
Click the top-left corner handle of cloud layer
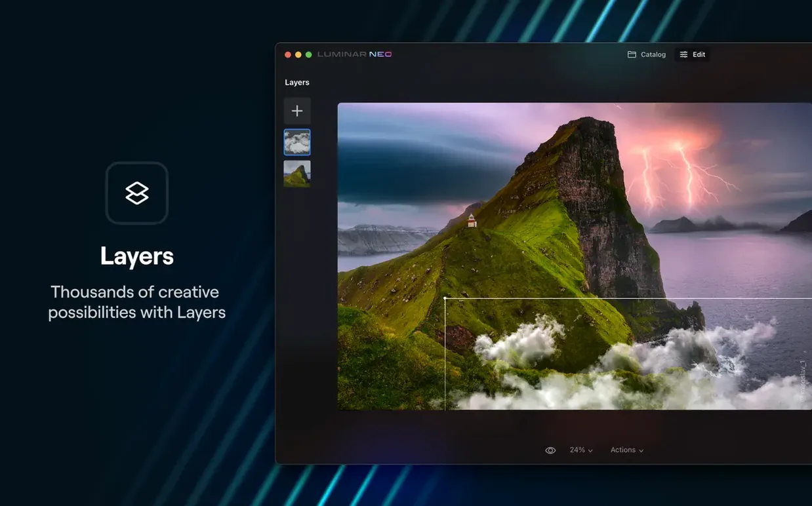coord(445,298)
